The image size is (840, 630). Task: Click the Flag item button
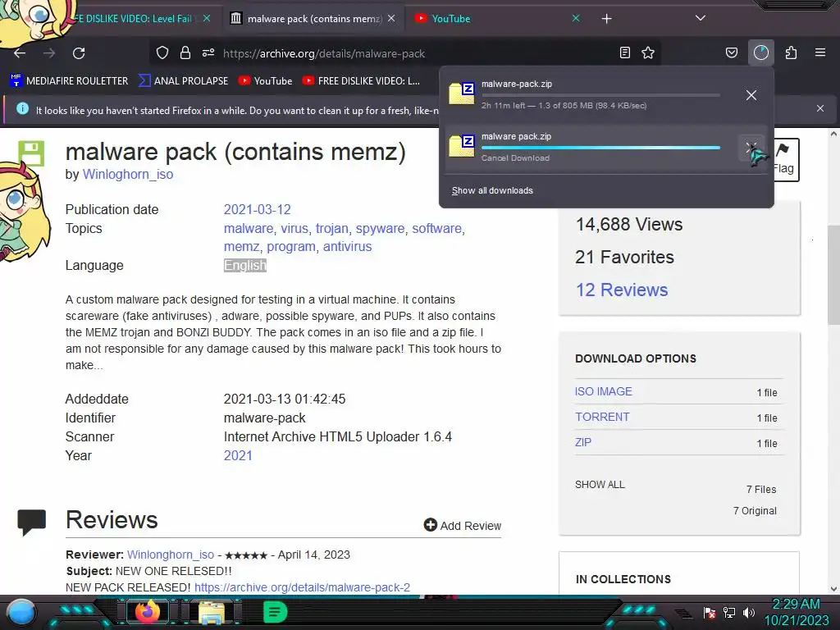coord(785,160)
